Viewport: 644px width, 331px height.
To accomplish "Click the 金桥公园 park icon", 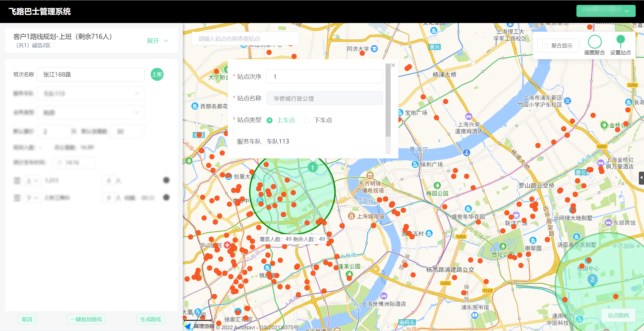I will pos(604,125).
